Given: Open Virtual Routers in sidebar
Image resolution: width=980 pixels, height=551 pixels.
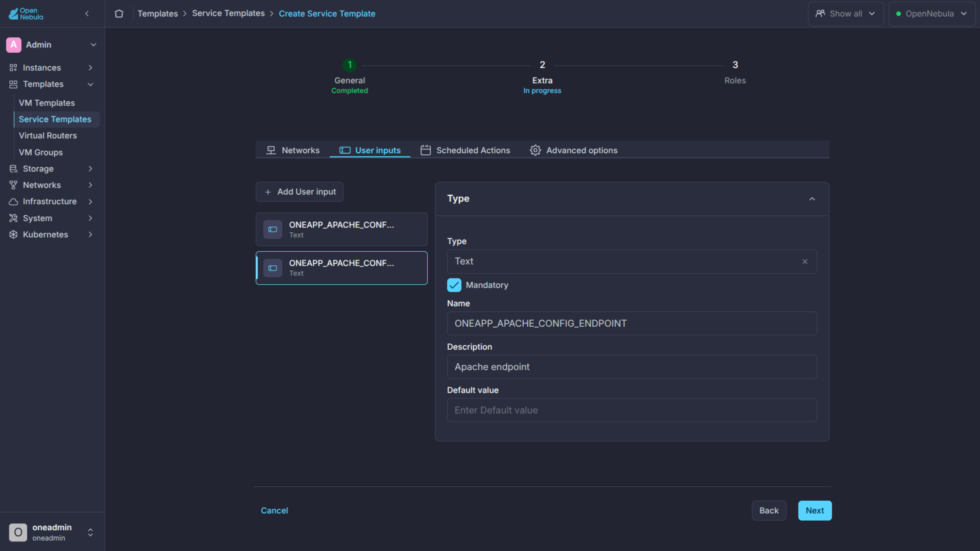Looking at the screenshot, I should point(48,136).
